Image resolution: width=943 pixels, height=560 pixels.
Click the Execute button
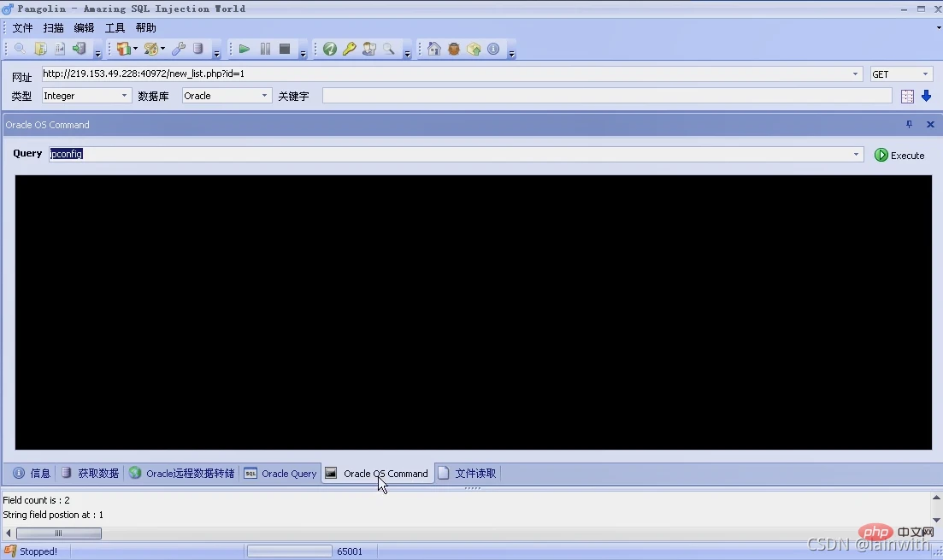click(x=899, y=155)
